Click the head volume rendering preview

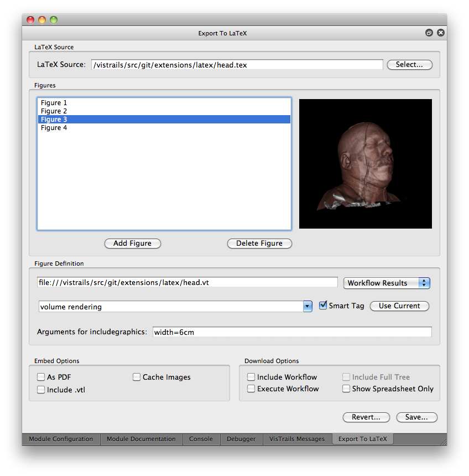click(x=365, y=164)
